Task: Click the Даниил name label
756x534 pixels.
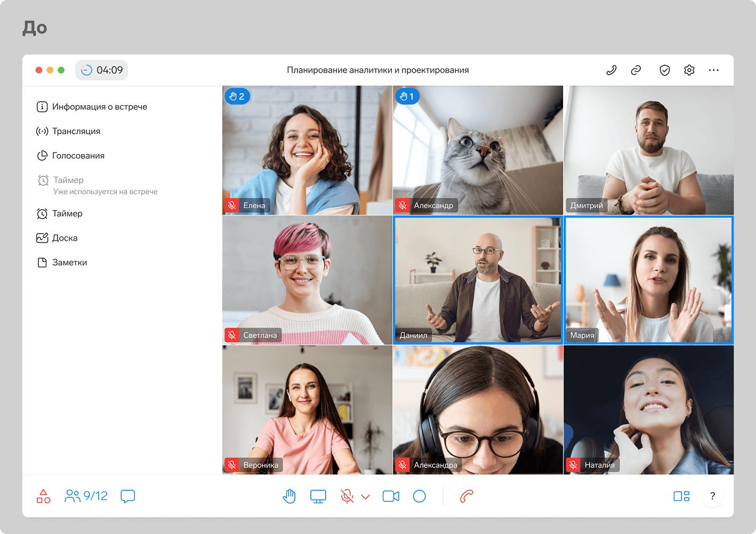Action: tap(414, 335)
